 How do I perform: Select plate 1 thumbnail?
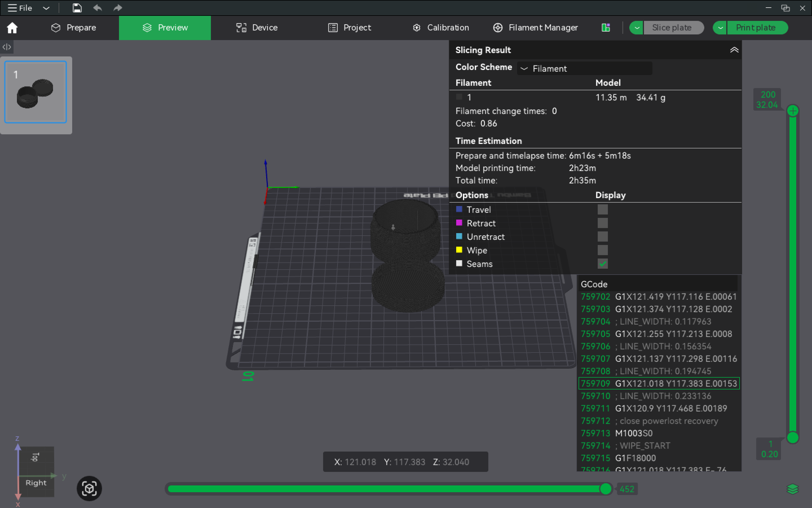(36, 92)
